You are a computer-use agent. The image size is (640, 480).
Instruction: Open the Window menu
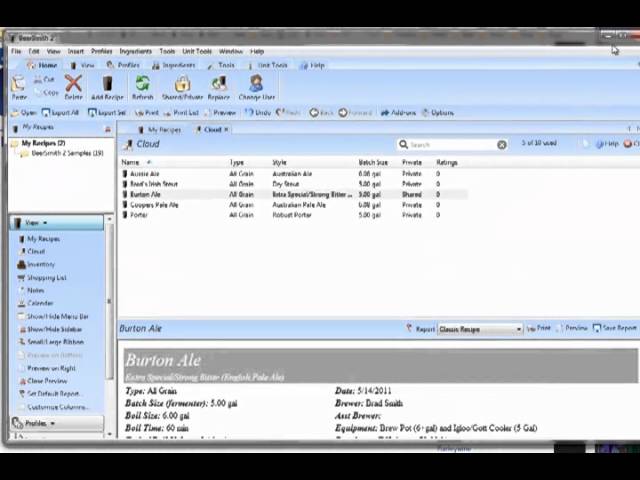(231, 51)
